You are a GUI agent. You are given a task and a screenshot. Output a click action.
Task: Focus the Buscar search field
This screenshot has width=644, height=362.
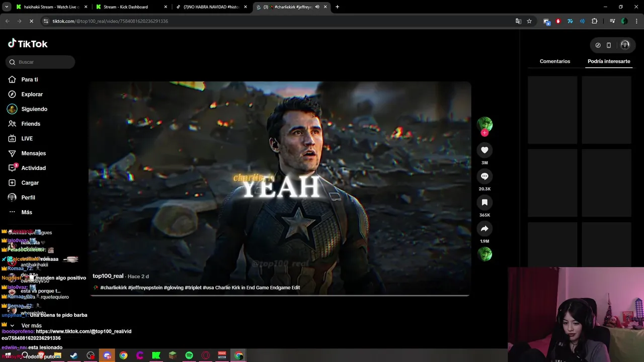click(x=40, y=62)
